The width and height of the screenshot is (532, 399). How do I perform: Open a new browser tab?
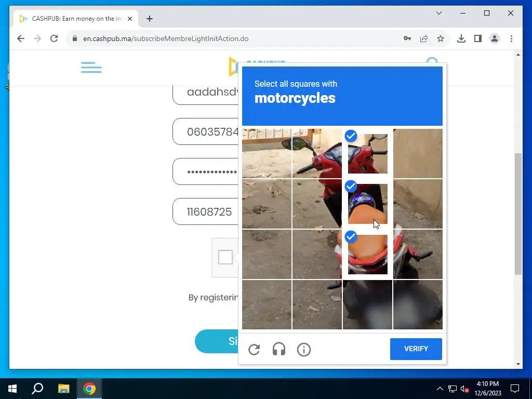pyautogui.click(x=149, y=19)
